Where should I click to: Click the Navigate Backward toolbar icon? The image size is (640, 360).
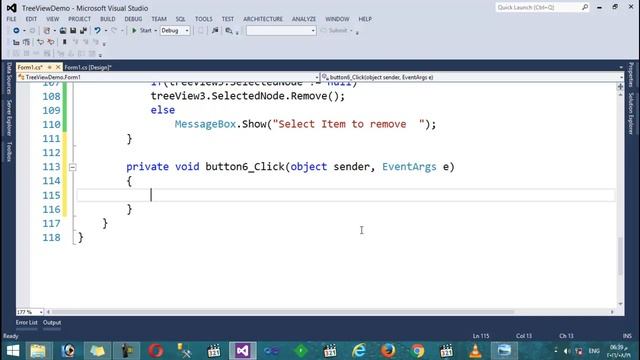[16, 31]
